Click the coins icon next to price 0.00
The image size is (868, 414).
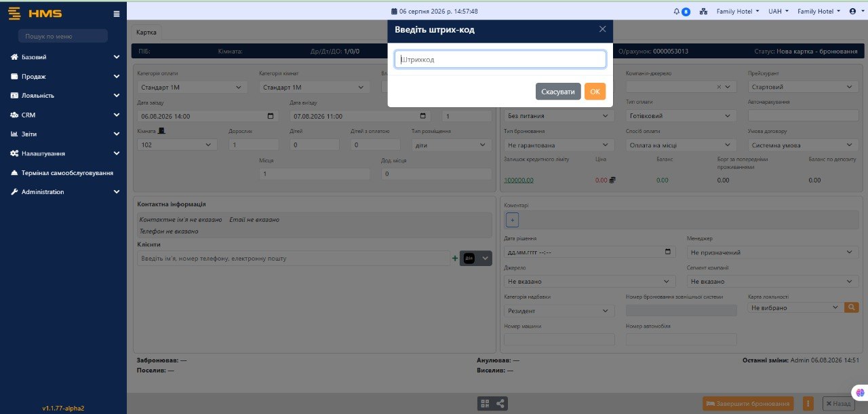612,180
